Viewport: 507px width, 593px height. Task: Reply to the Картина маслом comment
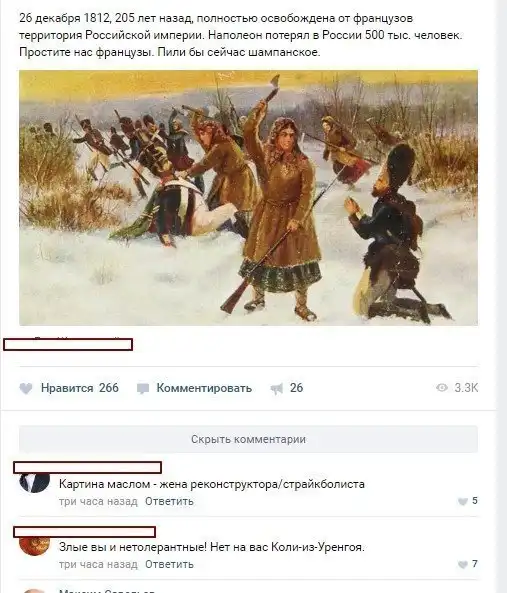coord(169,501)
